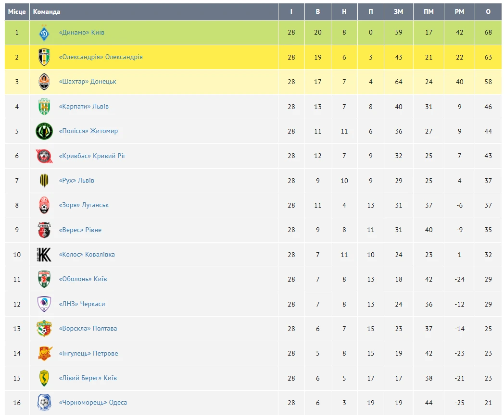
Task: Click the Kryvbas Kryvyi Rih logo
Action: click(x=44, y=156)
